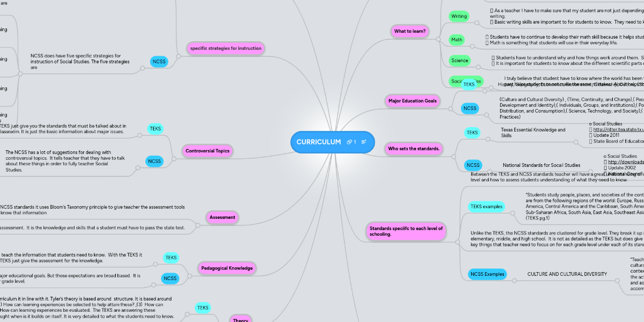
Task: Select the "Major Education Goals" node
Action: (x=412, y=100)
